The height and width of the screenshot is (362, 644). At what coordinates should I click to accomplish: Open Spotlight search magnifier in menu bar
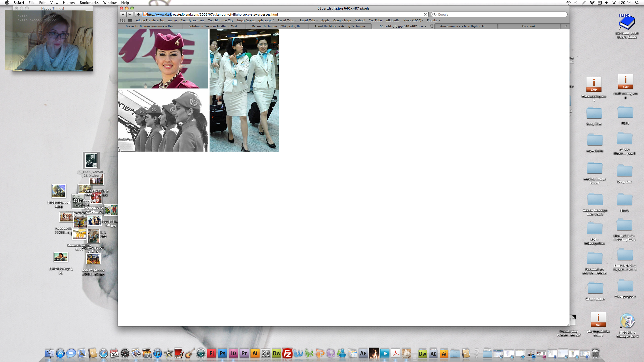637,3
